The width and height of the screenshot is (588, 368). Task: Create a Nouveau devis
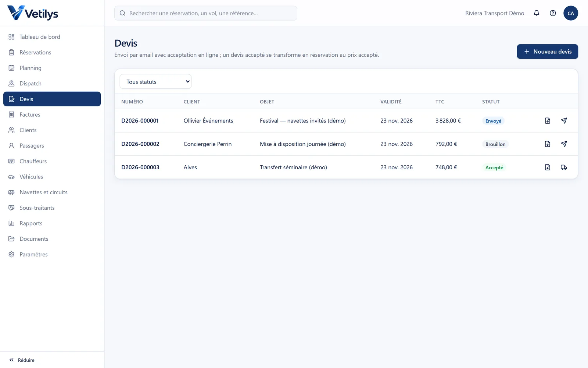[547, 52]
